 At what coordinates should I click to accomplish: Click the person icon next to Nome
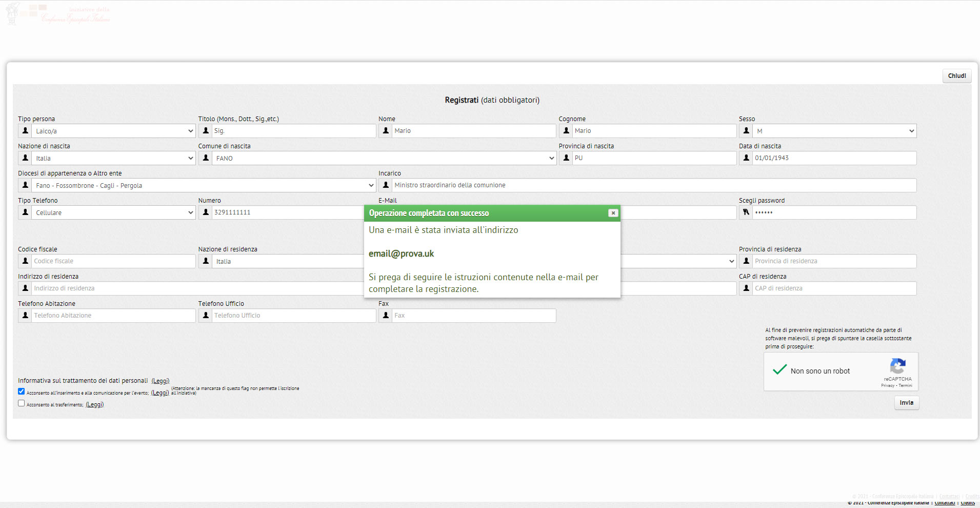386,131
